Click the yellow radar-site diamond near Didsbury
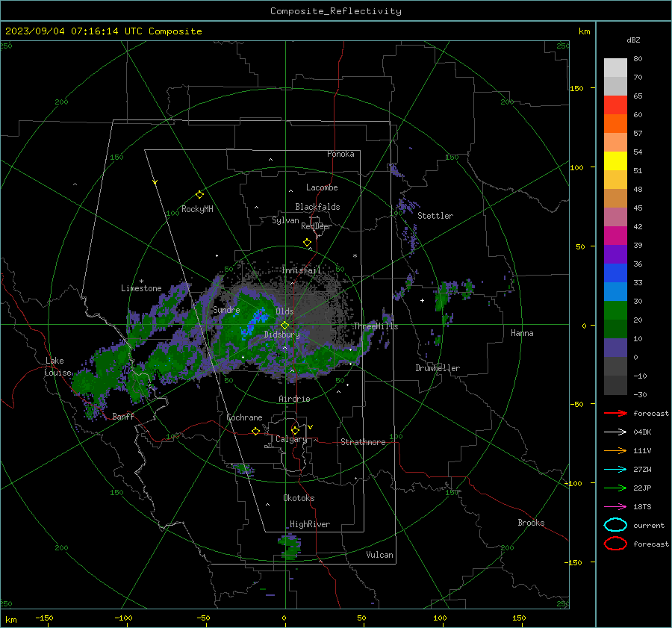The height and width of the screenshot is (628, 672). point(284,326)
